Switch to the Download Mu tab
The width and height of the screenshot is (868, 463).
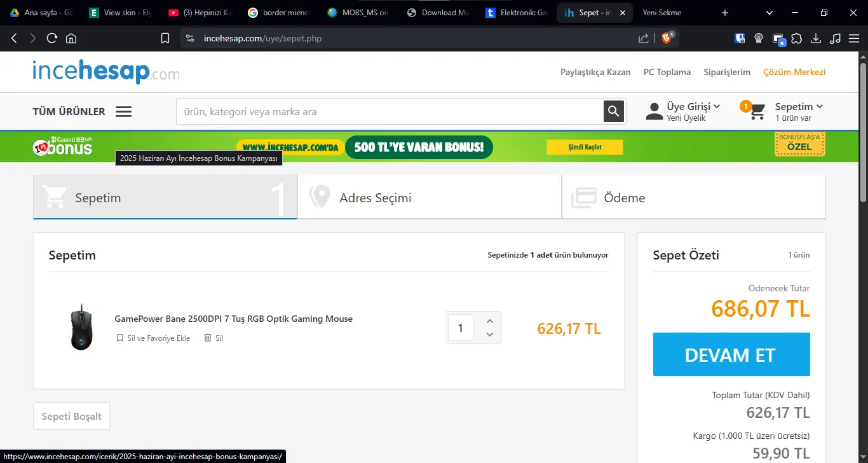point(438,13)
